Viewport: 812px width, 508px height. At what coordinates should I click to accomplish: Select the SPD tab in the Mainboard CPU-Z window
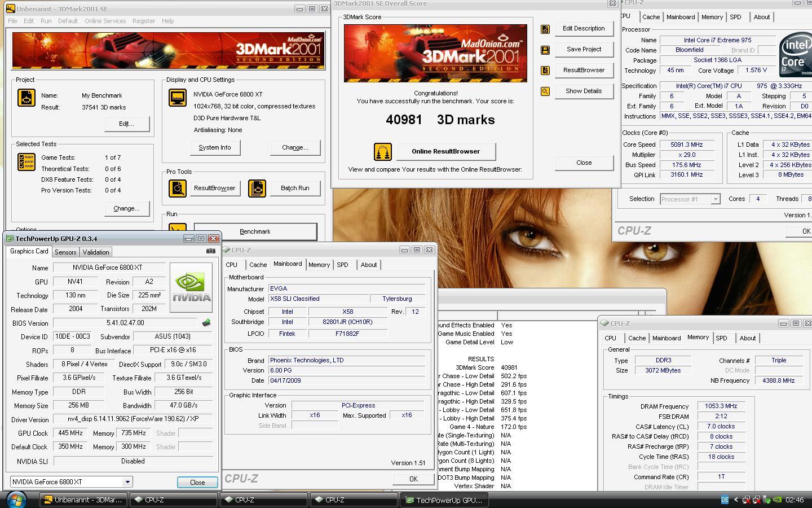click(342, 265)
